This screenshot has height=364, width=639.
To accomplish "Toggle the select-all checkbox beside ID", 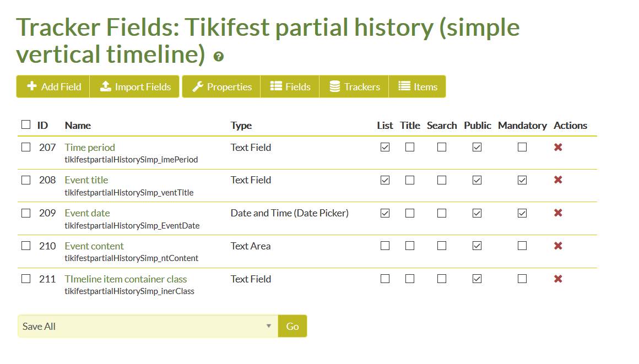I will tap(26, 124).
